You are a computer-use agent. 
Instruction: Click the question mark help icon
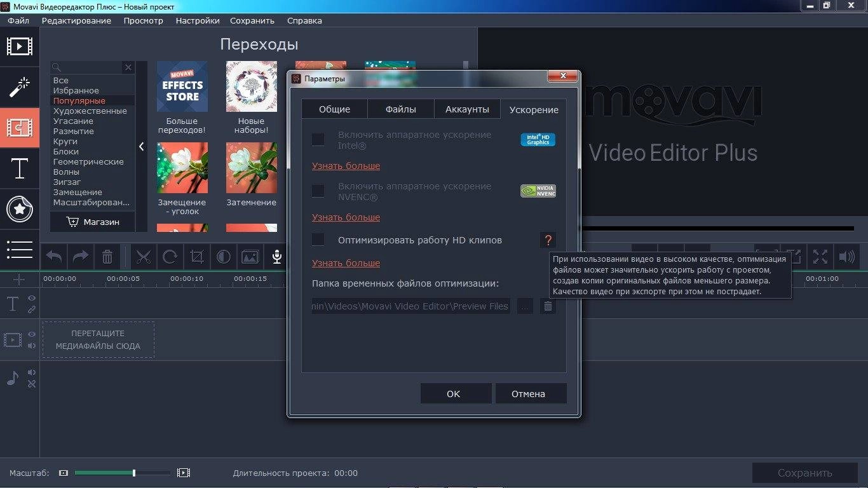pos(548,240)
